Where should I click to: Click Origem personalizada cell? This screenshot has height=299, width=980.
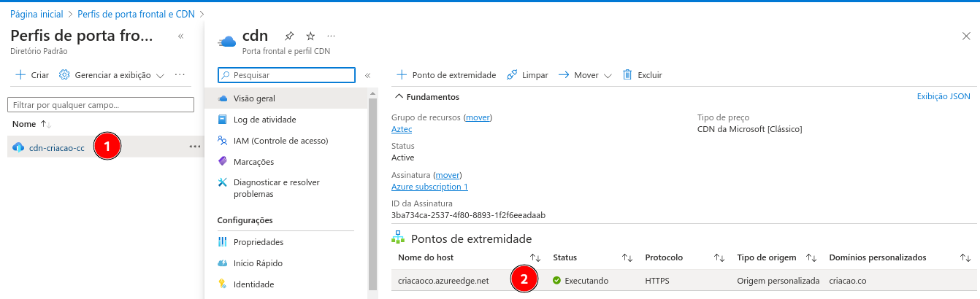pos(778,281)
